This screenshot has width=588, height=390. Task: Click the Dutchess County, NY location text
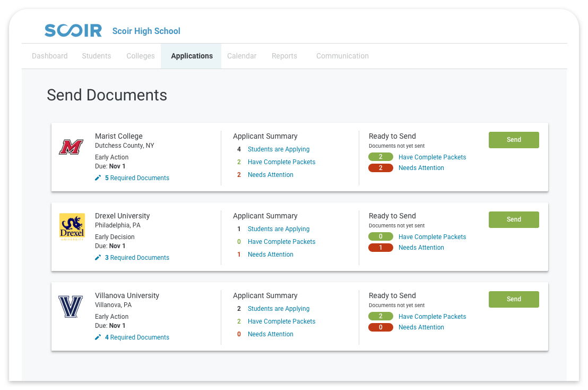[125, 146]
